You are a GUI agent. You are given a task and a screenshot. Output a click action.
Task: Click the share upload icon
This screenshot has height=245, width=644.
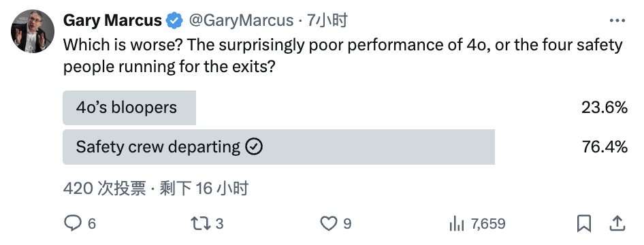(616, 224)
